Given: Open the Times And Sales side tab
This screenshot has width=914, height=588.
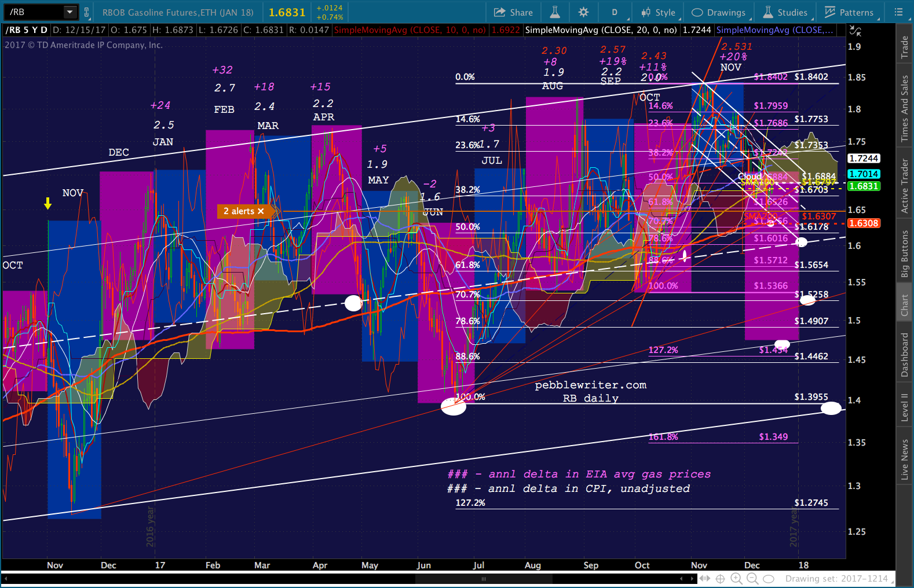Looking at the screenshot, I should [904, 108].
